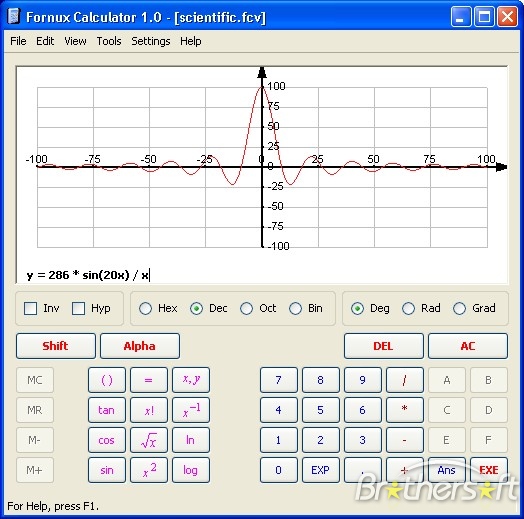Click the digit 3 key
524x519 pixels.
tap(363, 440)
